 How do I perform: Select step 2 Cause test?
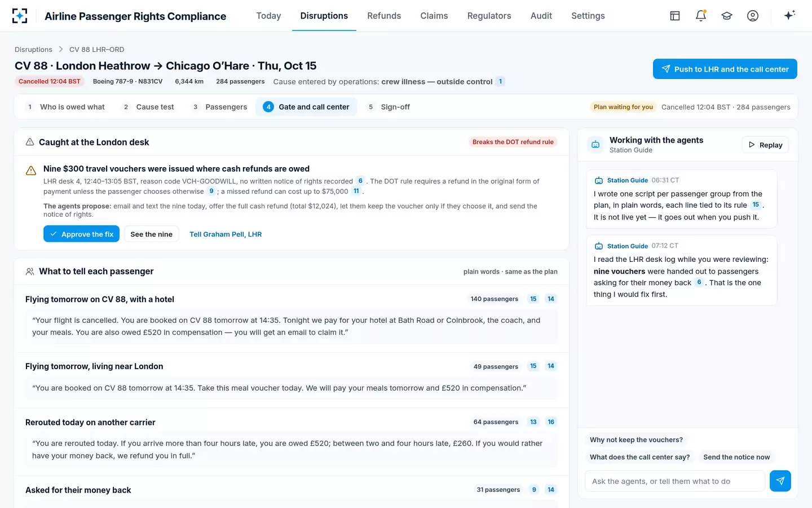(x=148, y=107)
